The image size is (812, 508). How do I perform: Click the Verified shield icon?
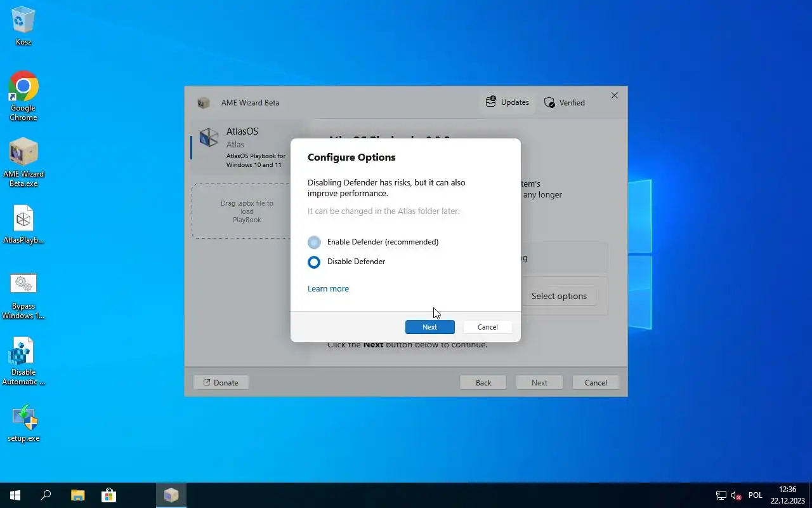point(549,103)
